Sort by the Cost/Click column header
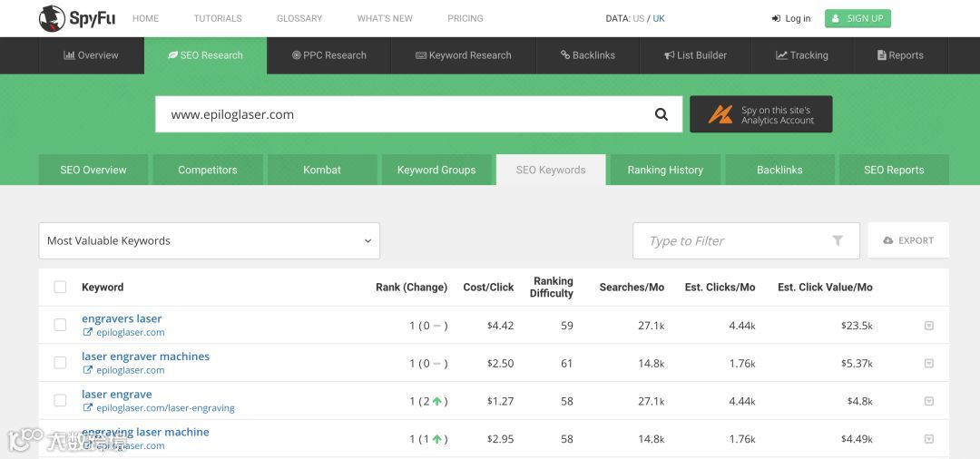The width and height of the screenshot is (980, 459). click(x=488, y=288)
